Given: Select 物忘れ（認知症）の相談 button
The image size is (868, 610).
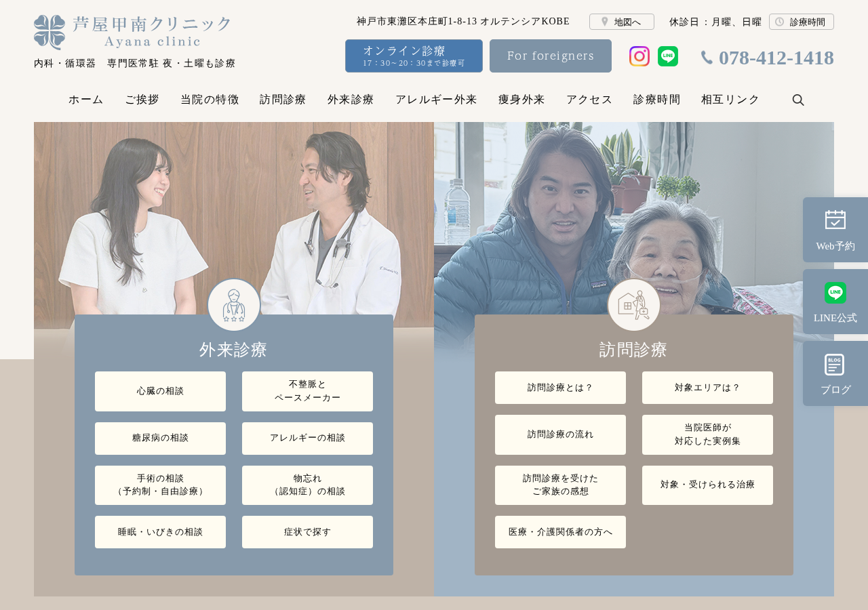Looking at the screenshot, I should (307, 485).
